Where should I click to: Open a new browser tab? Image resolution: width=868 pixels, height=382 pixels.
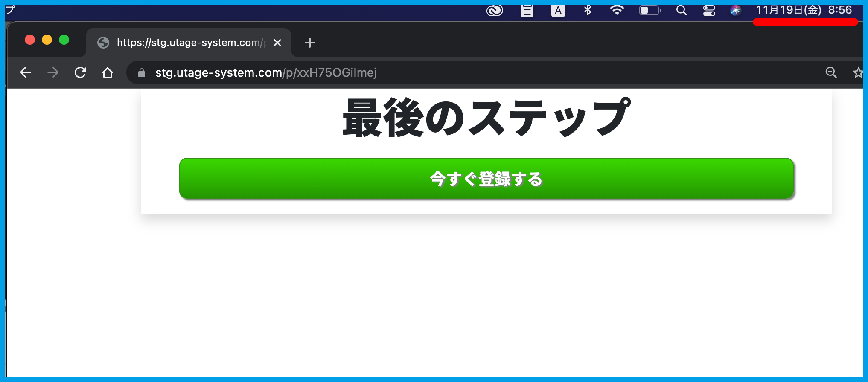tap(310, 43)
